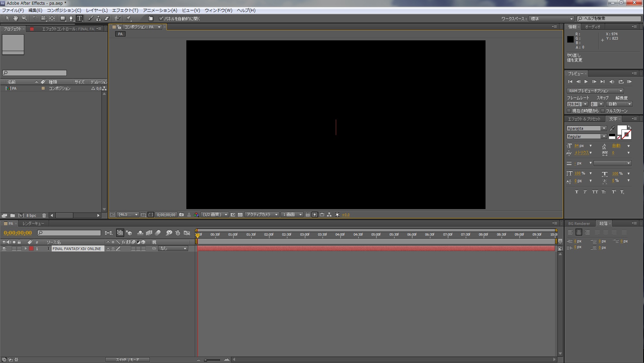Expand layer 1 properties triangle

point(26,249)
